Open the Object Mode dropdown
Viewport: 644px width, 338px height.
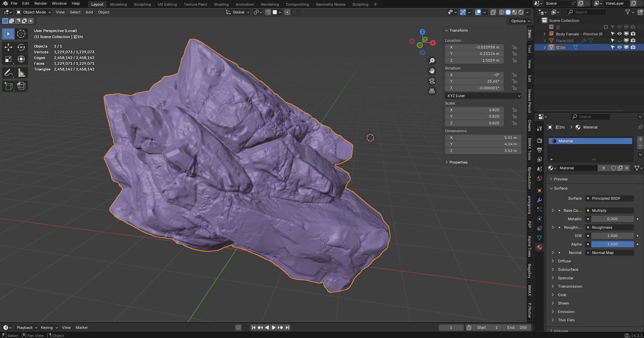(33, 12)
